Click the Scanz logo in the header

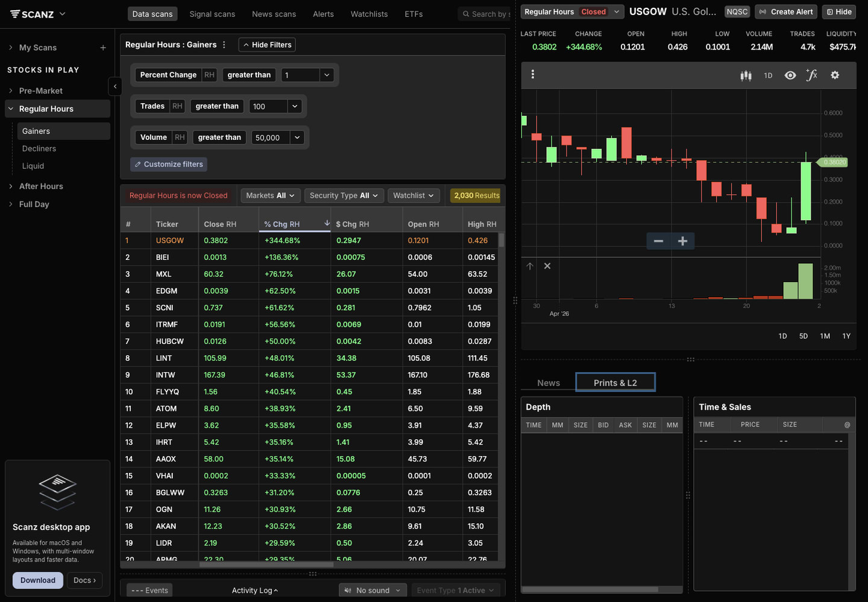pyautogui.click(x=32, y=14)
